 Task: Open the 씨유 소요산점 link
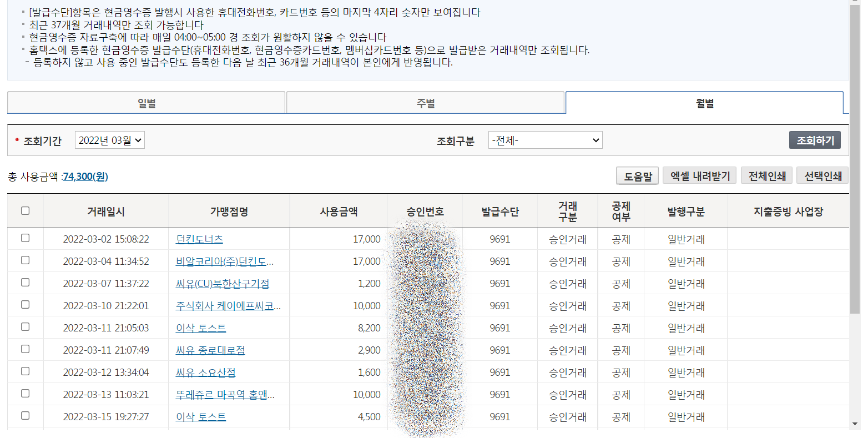point(205,372)
